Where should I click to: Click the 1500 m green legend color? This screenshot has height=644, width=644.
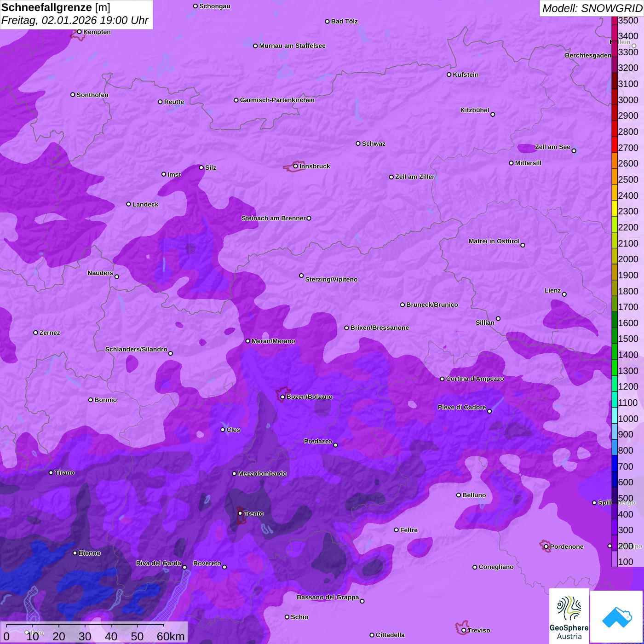click(x=615, y=336)
